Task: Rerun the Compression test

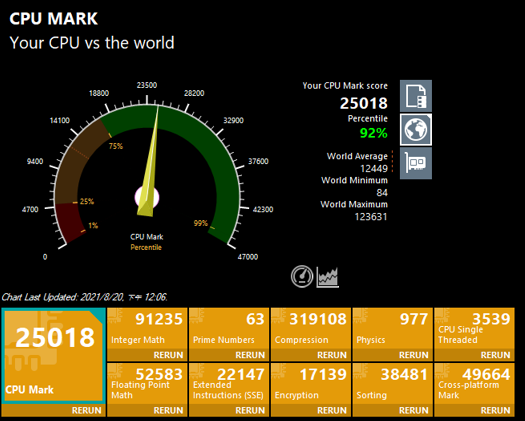Action: coord(331,355)
